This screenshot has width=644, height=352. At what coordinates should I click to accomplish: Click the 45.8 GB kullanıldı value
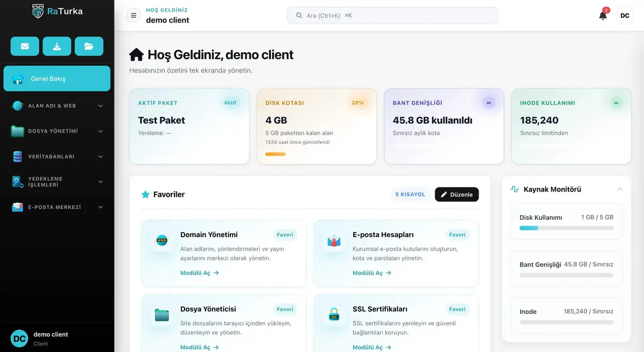(x=433, y=120)
